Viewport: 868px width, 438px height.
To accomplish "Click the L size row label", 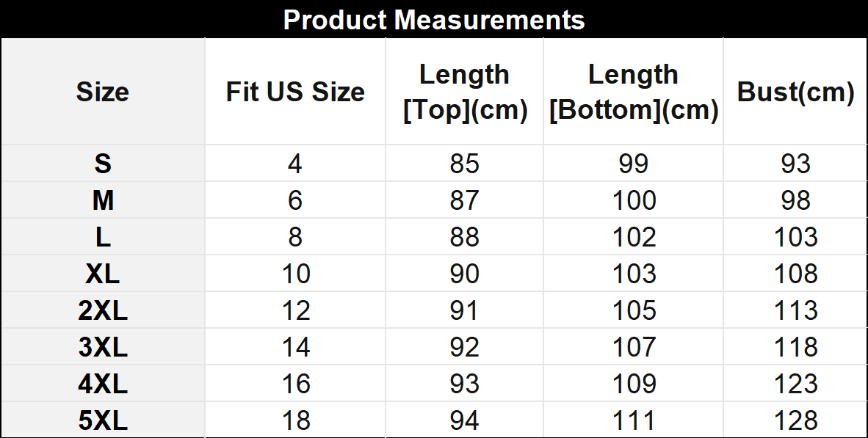I will (102, 237).
